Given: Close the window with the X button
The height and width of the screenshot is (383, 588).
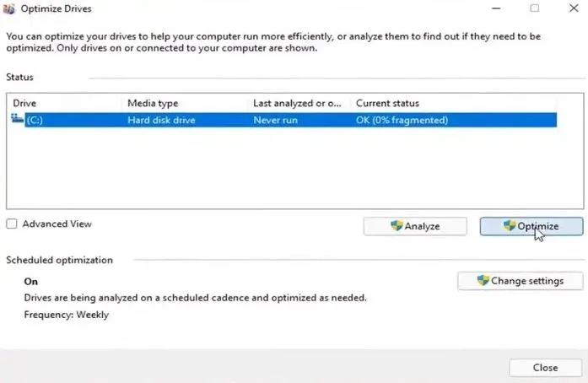Looking at the screenshot, I should (x=574, y=8).
